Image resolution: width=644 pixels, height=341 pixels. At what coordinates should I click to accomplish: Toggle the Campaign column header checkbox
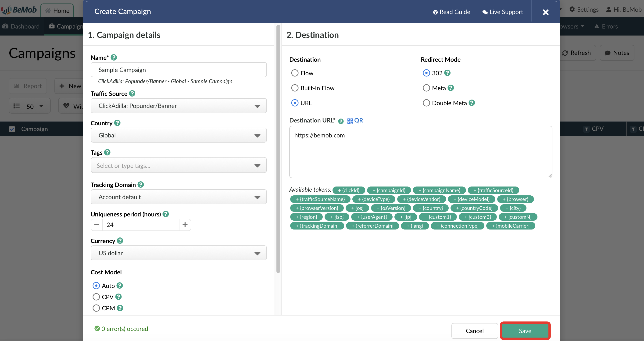(x=12, y=129)
